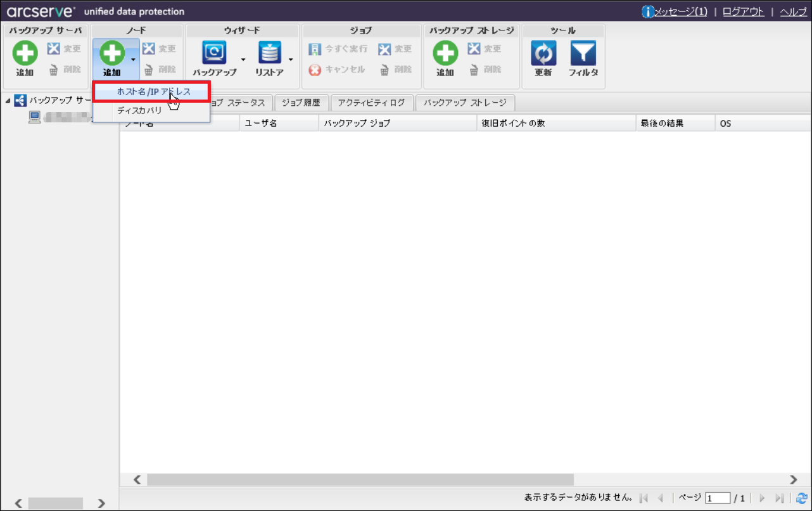This screenshot has height=511, width=812.
Task: Open the バックアップ wizard dropdown arrow
Action: click(243, 60)
